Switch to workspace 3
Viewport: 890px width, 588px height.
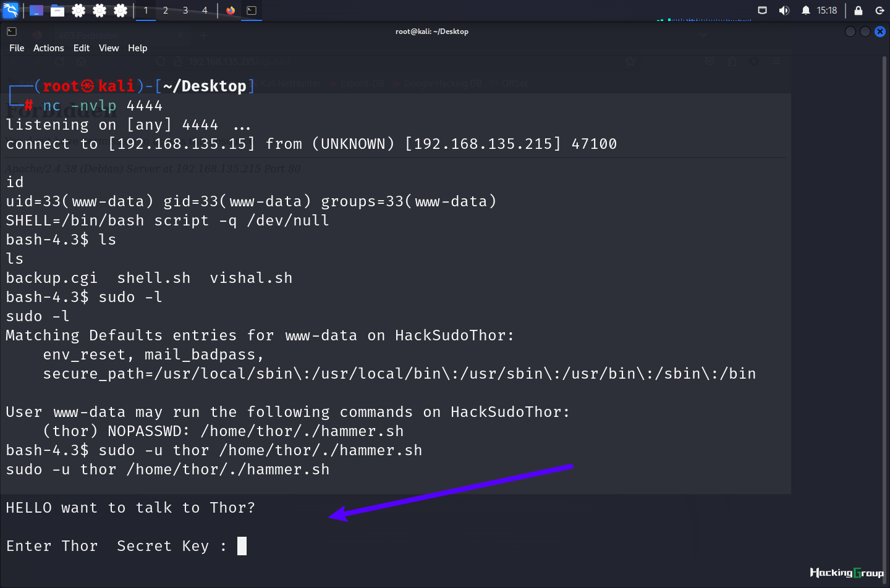point(185,10)
